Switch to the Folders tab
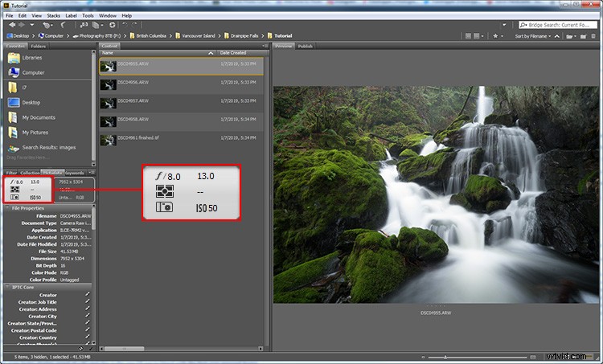 pyautogui.click(x=38, y=47)
